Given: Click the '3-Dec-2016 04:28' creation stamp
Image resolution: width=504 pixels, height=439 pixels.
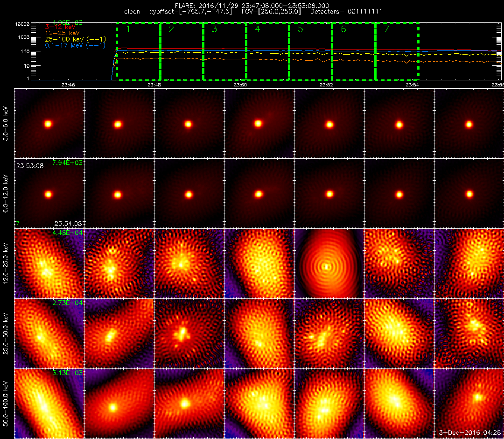Looking at the screenshot, I should click(x=470, y=433).
